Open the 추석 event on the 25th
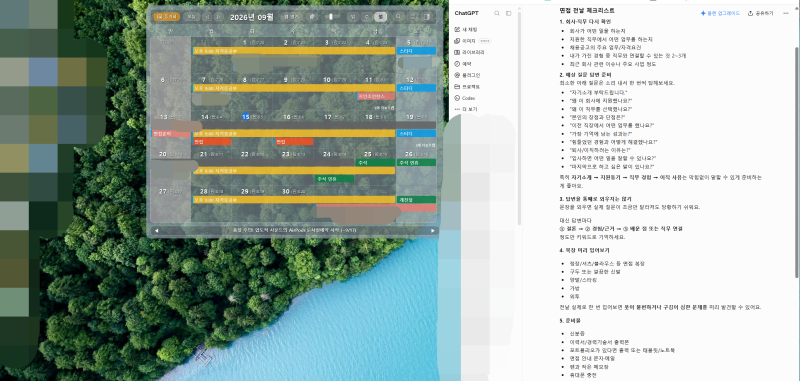This screenshot has width=800, height=381. 375,162
